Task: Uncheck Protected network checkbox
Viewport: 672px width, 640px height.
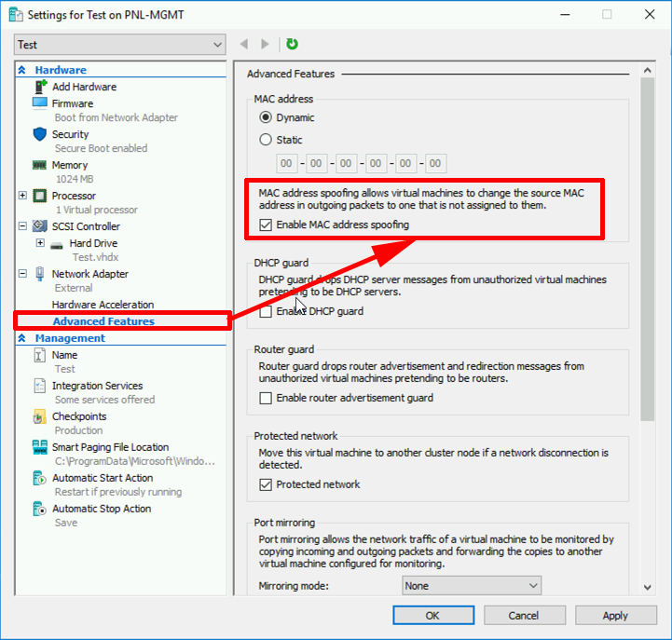Action: click(x=266, y=484)
